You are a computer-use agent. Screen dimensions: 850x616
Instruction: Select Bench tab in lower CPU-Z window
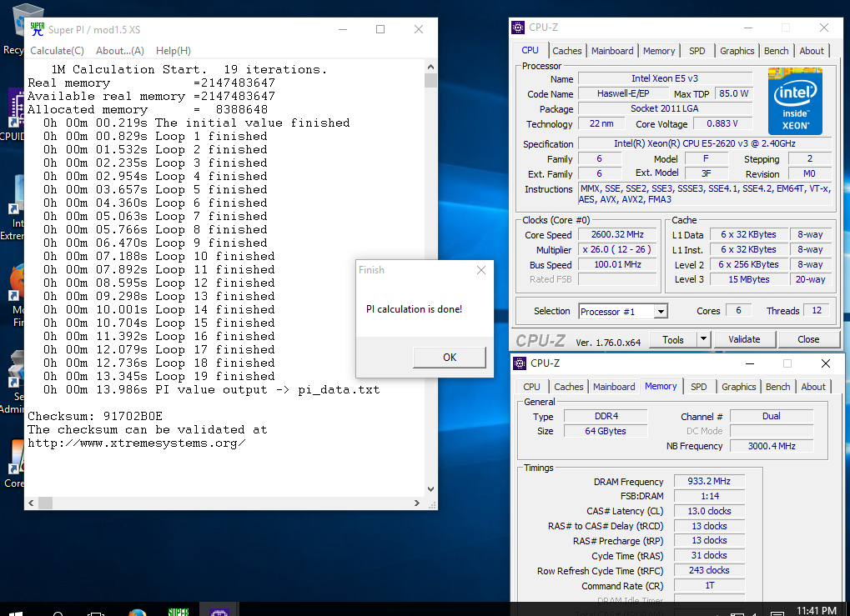pyautogui.click(x=778, y=387)
